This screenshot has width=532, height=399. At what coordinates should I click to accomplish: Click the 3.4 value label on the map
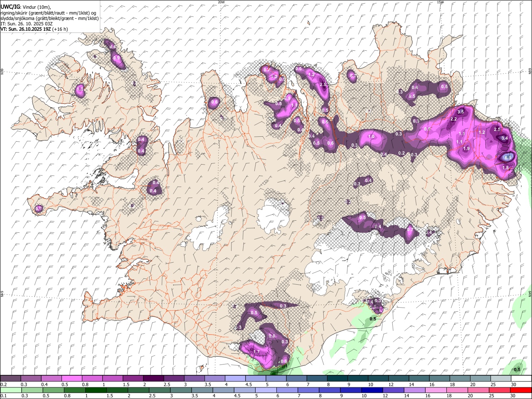click(505, 138)
